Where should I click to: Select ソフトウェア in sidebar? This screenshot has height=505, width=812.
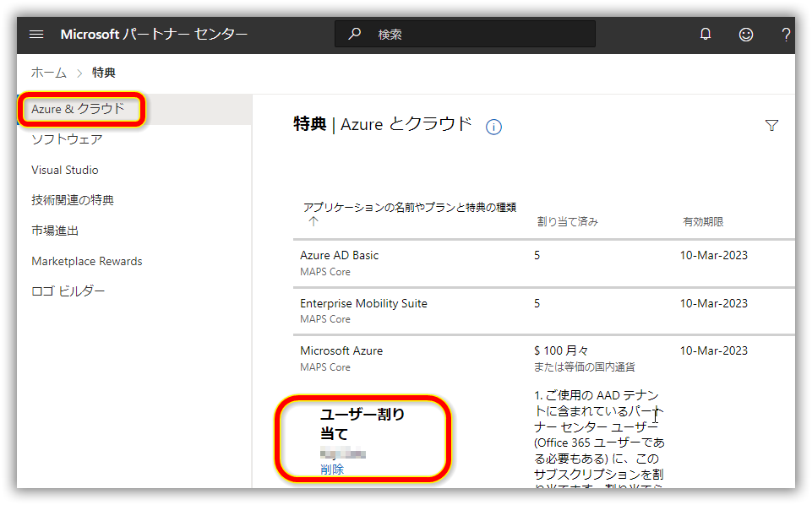(x=67, y=139)
